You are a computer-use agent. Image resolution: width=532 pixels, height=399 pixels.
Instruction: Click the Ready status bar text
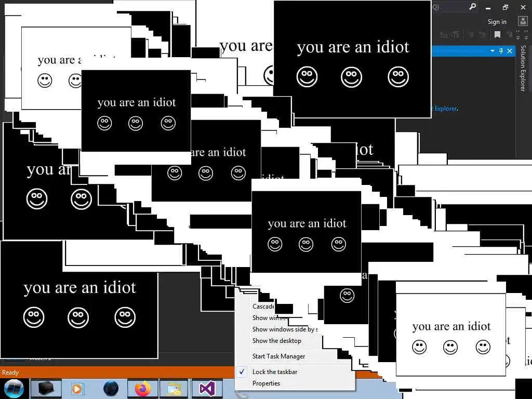pyautogui.click(x=10, y=373)
